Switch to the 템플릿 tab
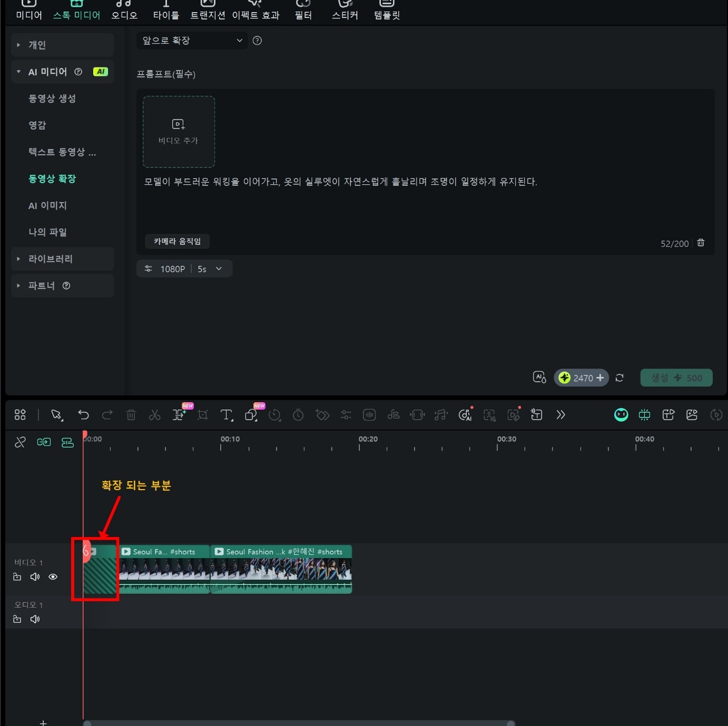The width and height of the screenshot is (728, 726). 386,9
